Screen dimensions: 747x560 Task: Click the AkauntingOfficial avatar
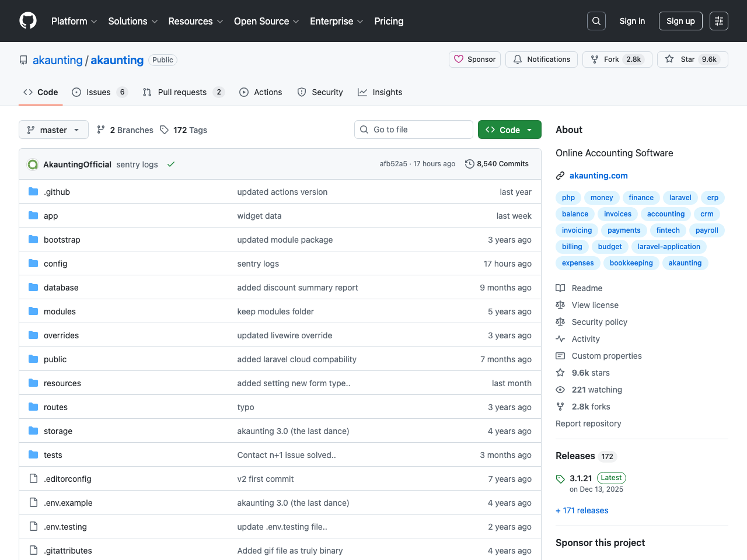[x=33, y=164]
